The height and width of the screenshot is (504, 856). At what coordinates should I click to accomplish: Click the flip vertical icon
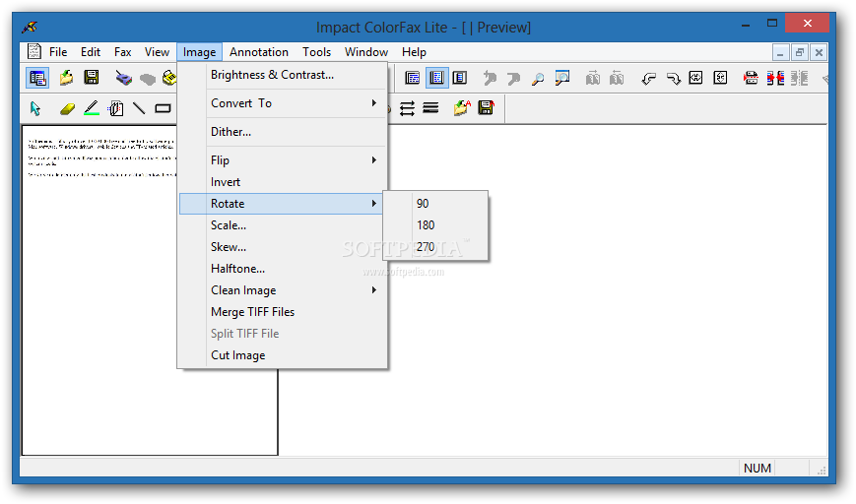point(720,78)
